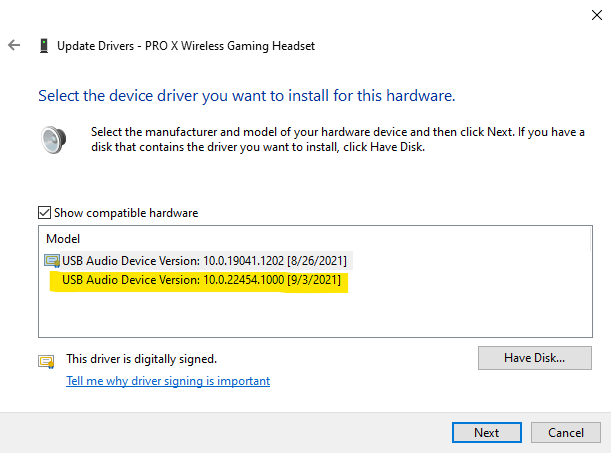Select USB Audio Device Version 10.0.19041.1202
The image size is (611, 454).
[204, 261]
